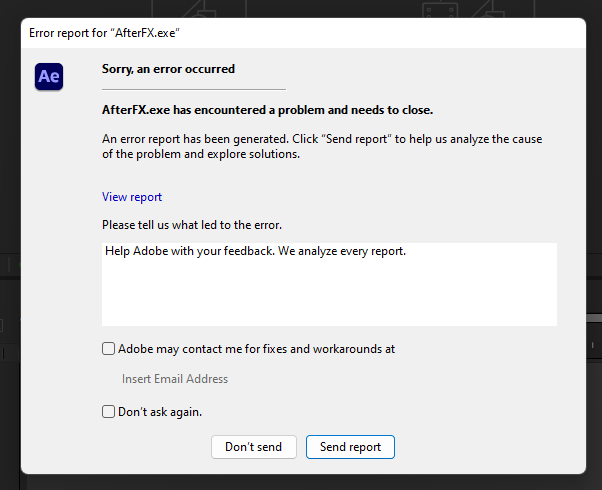Click the Insert Email Address field
602x490 pixels.
point(175,379)
